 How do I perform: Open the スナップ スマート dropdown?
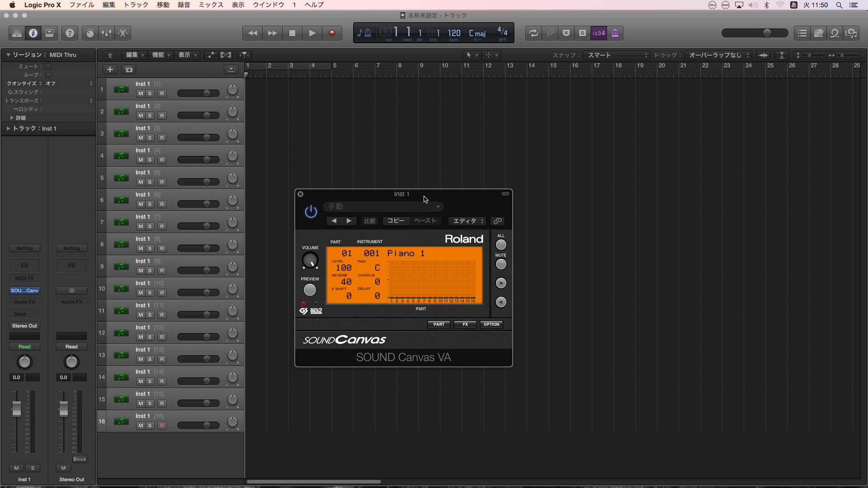617,55
